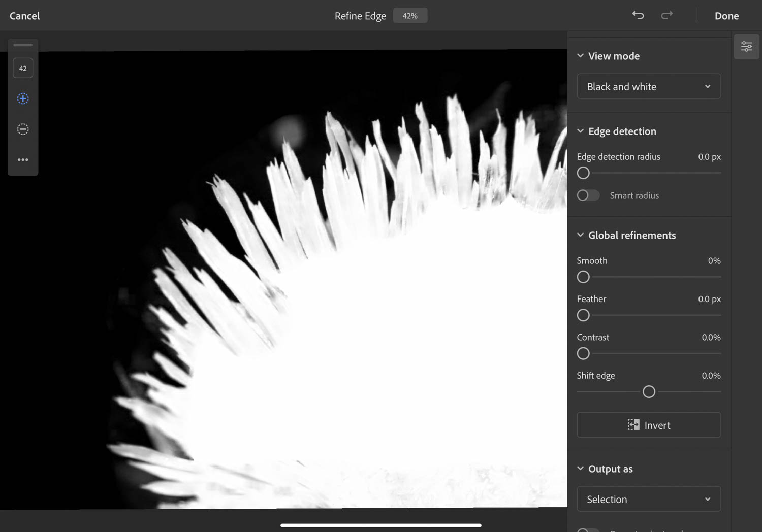The width and height of the screenshot is (762, 532).
Task: Click the Invert selection icon
Action: 633,425
